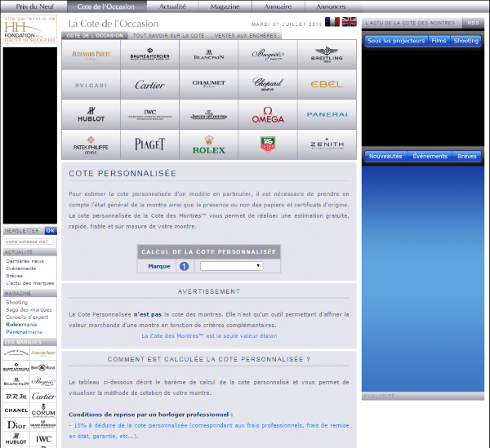
Task: Open the Annonces menu item
Action: pos(331,7)
